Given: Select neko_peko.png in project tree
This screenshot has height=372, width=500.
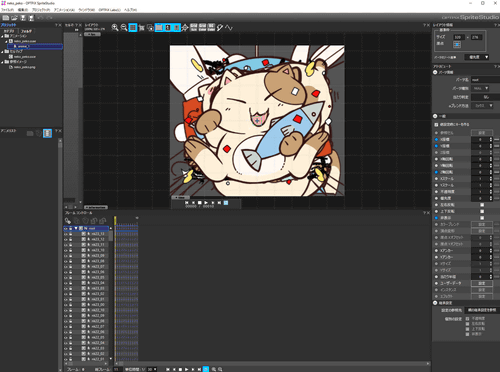Looking at the screenshot, I should click(24, 67).
